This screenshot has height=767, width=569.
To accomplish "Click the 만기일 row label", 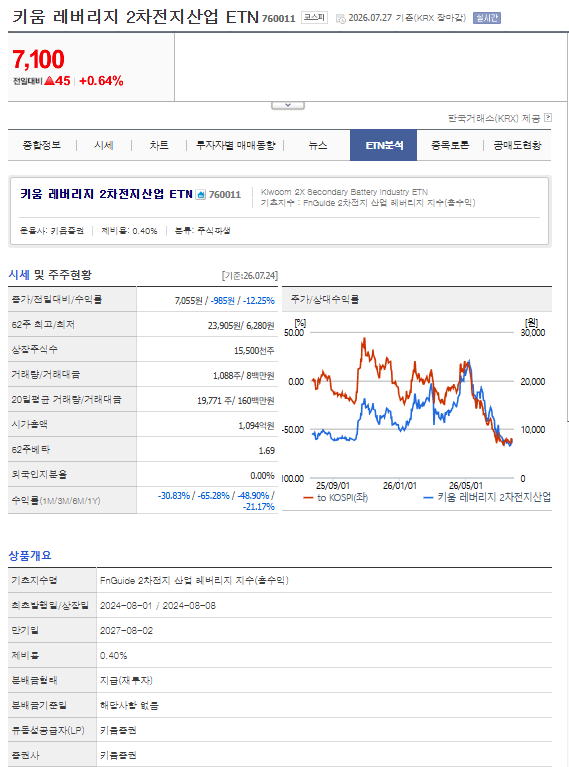I will pyautogui.click(x=25, y=631).
